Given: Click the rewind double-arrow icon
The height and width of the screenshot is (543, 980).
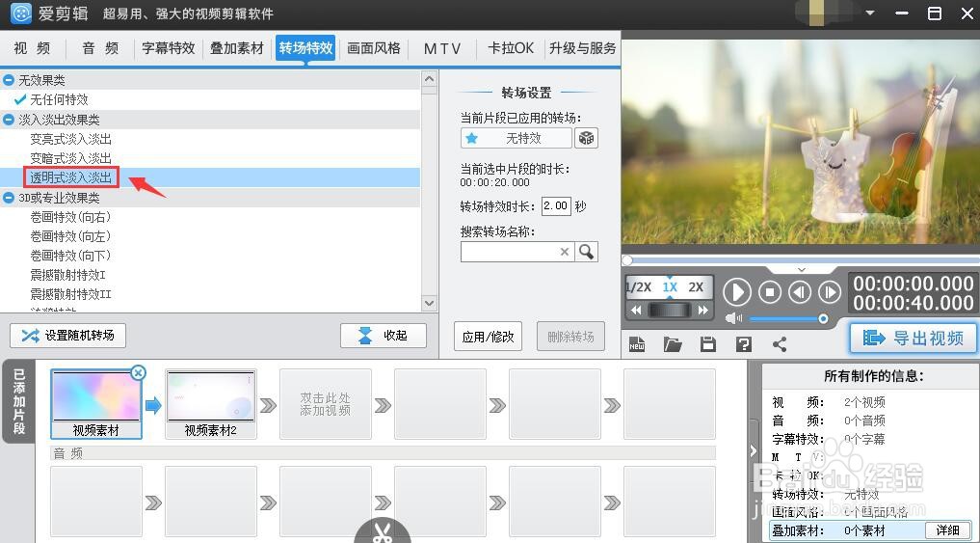Looking at the screenshot, I should (x=636, y=311).
